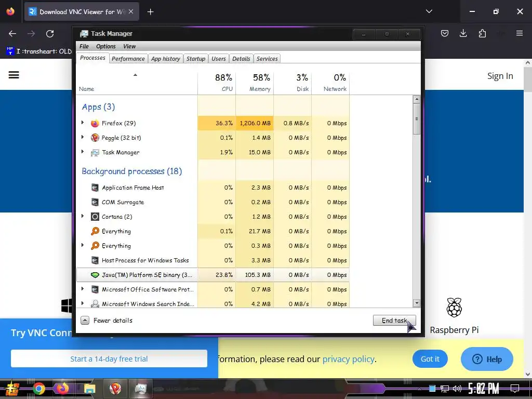Click Task Manager scrollbar down arrow
The width and height of the screenshot is (532, 399).
(417, 303)
